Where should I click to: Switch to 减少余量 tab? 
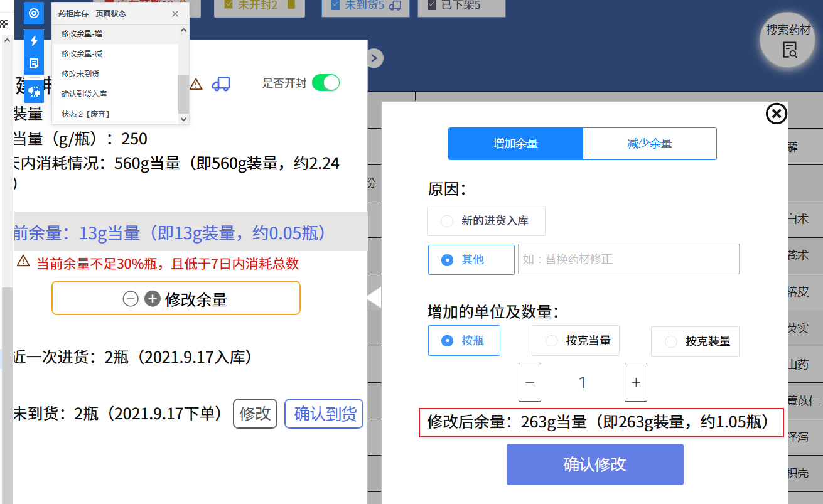click(650, 144)
